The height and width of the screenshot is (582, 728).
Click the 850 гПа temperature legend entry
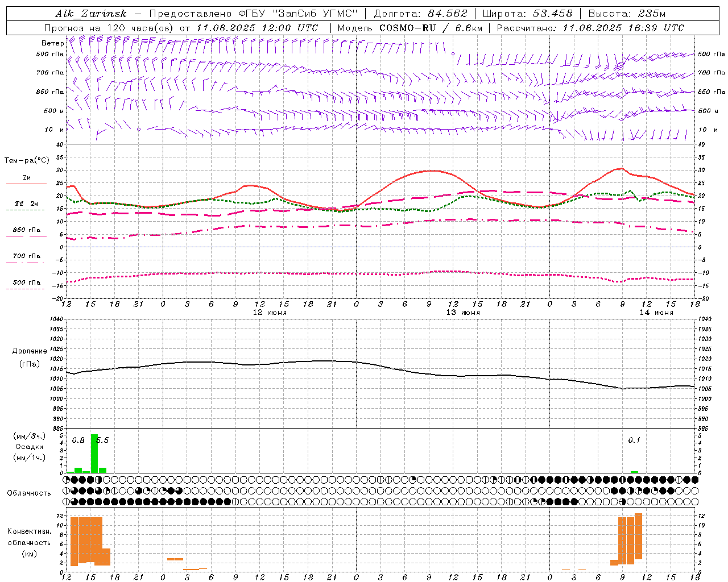[27, 230]
